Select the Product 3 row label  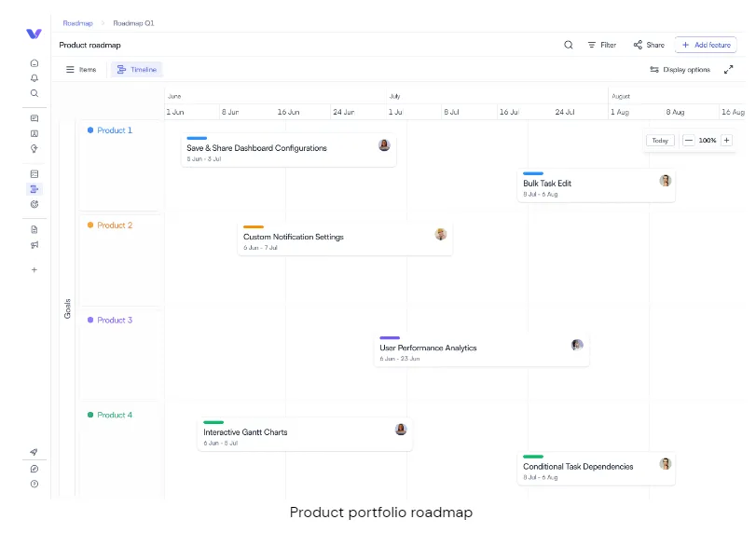click(x=115, y=320)
